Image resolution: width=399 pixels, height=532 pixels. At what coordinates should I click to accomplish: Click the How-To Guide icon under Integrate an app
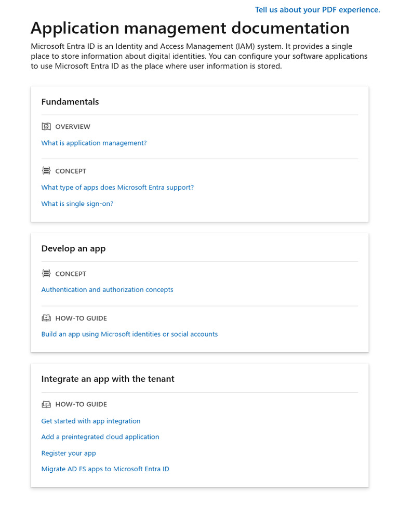click(46, 404)
